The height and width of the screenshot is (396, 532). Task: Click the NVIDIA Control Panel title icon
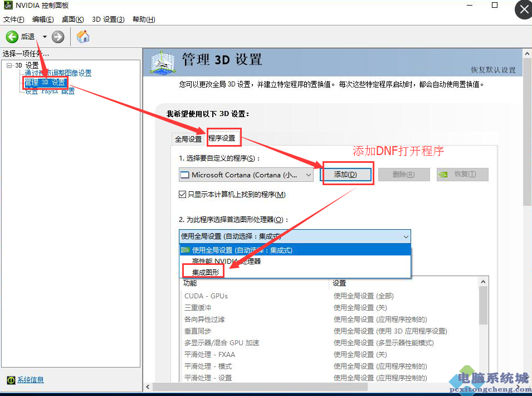click(8, 5)
